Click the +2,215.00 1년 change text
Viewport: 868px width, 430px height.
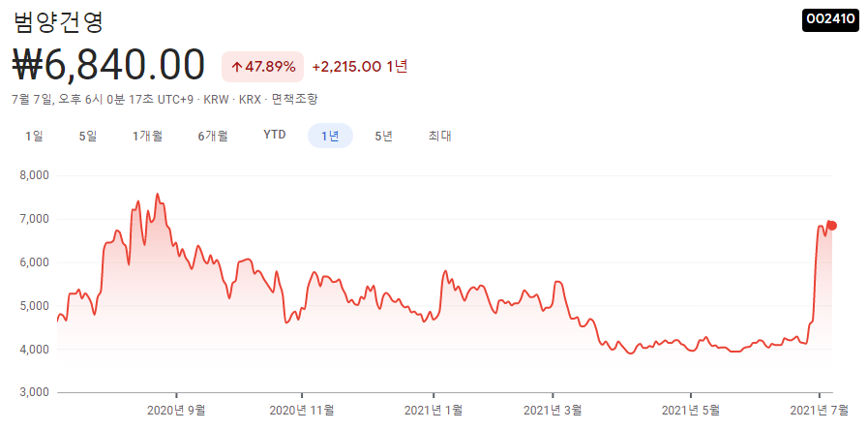tap(360, 67)
